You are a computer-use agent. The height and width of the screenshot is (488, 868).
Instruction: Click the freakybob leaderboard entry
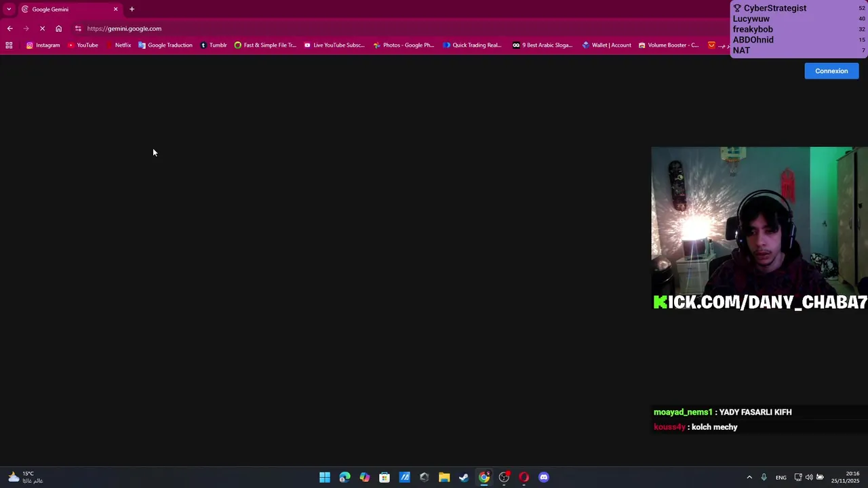(x=799, y=29)
